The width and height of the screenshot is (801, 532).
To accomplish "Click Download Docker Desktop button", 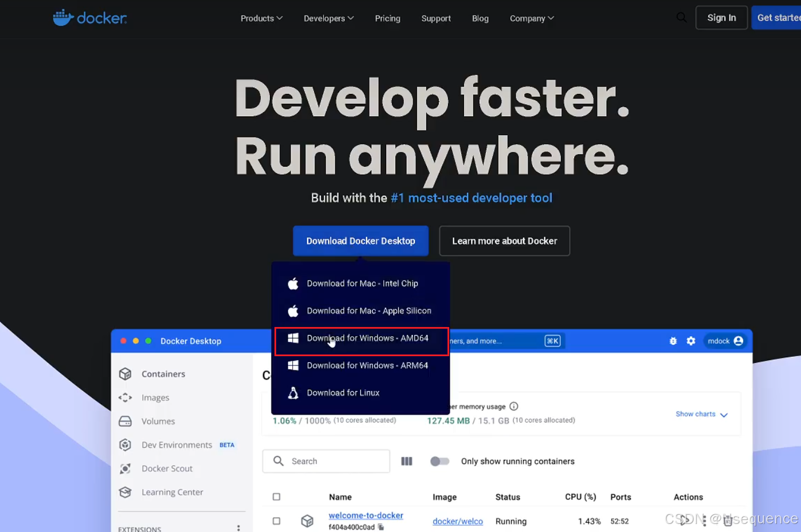I will coord(361,241).
